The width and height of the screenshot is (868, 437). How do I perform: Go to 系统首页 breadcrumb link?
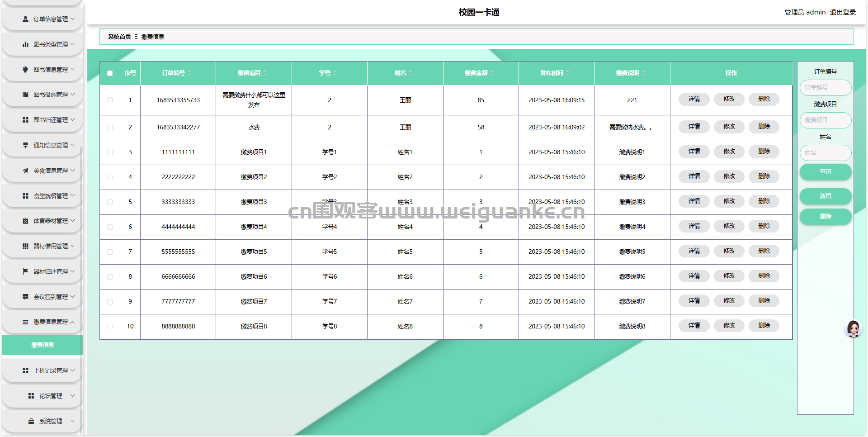click(x=119, y=37)
